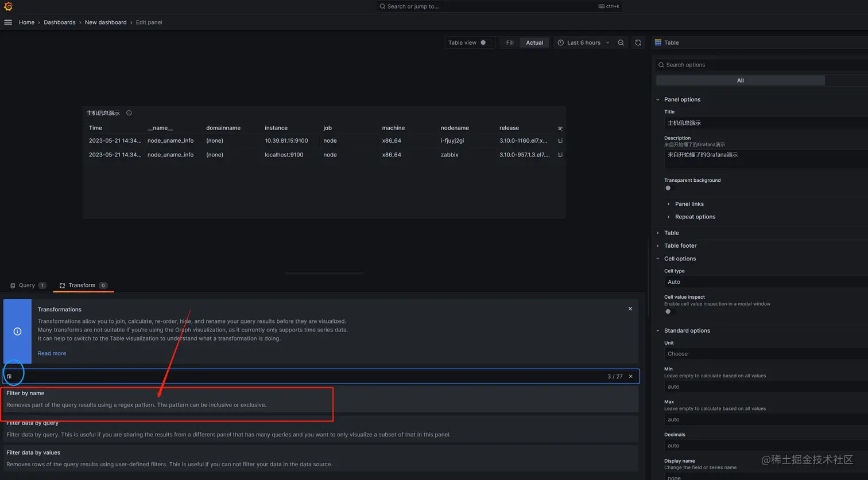The image size is (868, 480).
Task: Click the Min auto input
Action: (766, 387)
